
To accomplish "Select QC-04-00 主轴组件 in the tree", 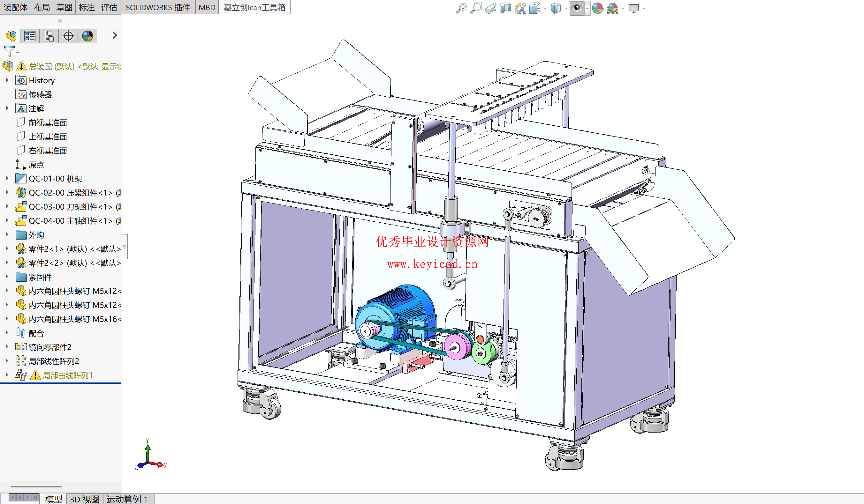I will [x=68, y=221].
